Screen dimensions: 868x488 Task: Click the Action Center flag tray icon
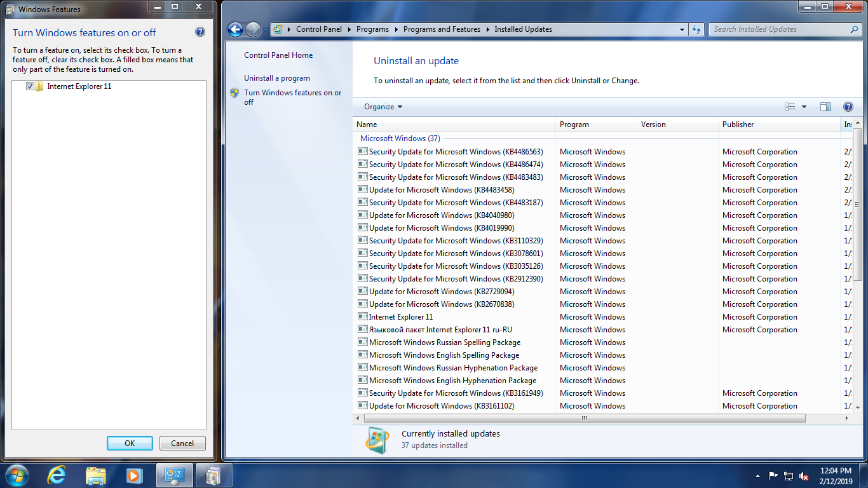click(773, 475)
